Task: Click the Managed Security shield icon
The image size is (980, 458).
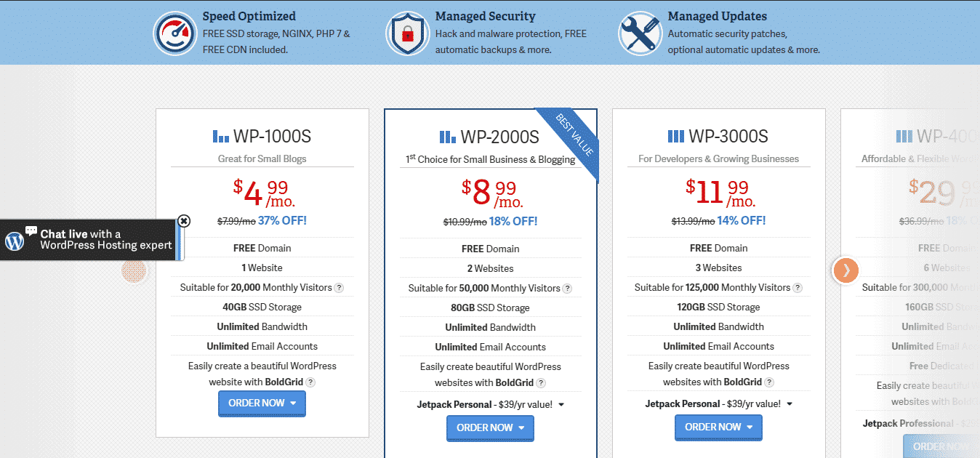Action: click(408, 33)
